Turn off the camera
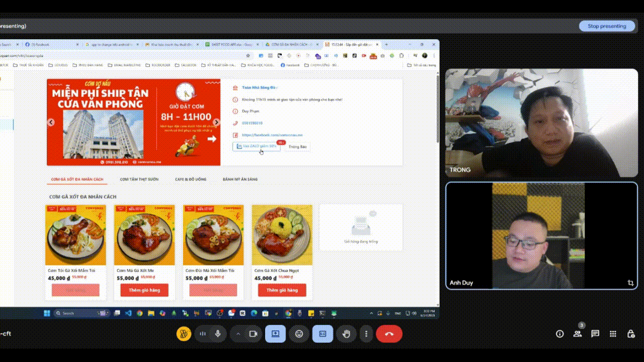This screenshot has width=644, height=362. 254,334
